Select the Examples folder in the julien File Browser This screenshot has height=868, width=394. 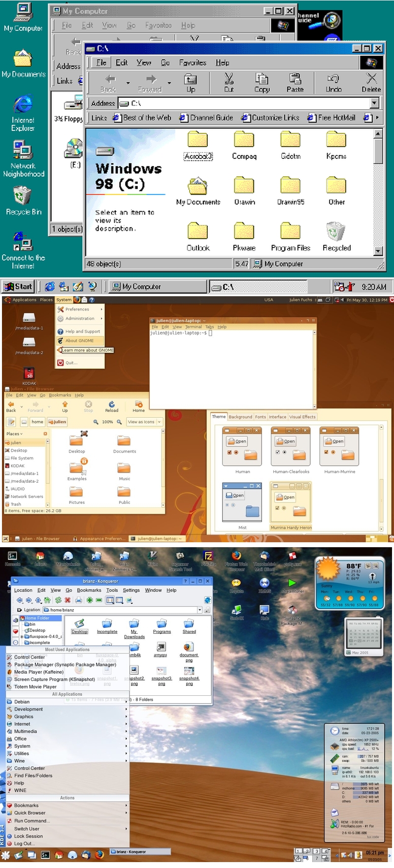pos(77,470)
